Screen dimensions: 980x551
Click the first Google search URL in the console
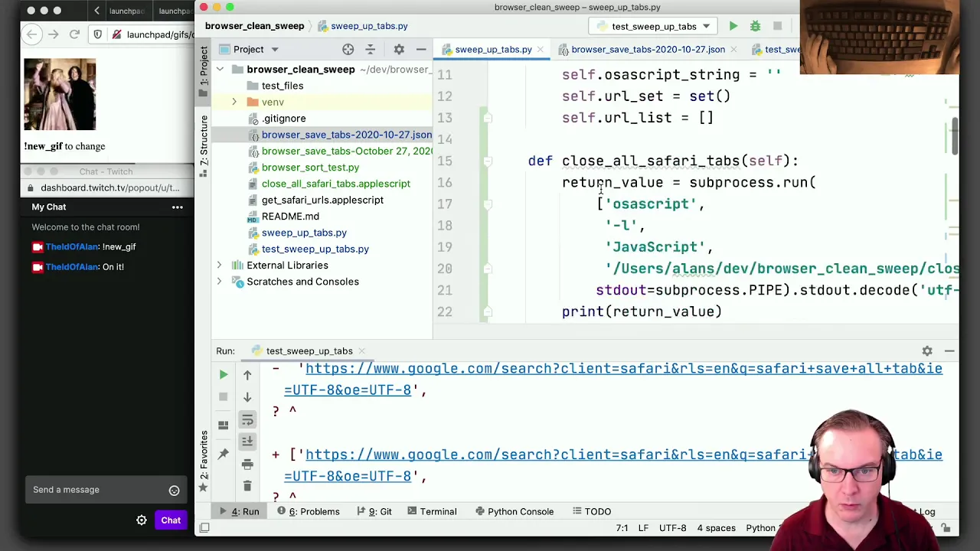(x=613, y=379)
